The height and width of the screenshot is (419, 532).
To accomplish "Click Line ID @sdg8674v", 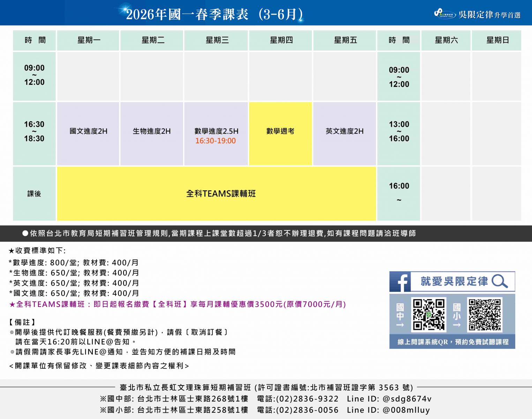I will [407, 399].
